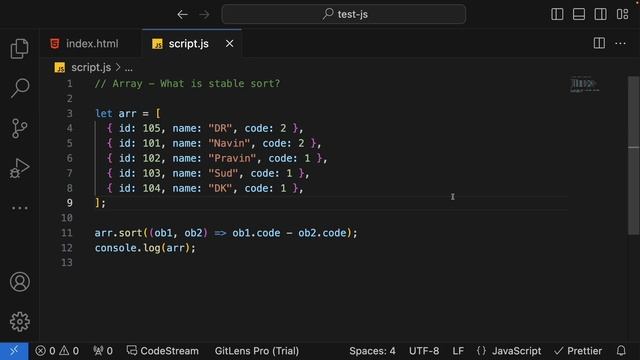
Task: Click the test-js command center search
Action: click(x=344, y=14)
